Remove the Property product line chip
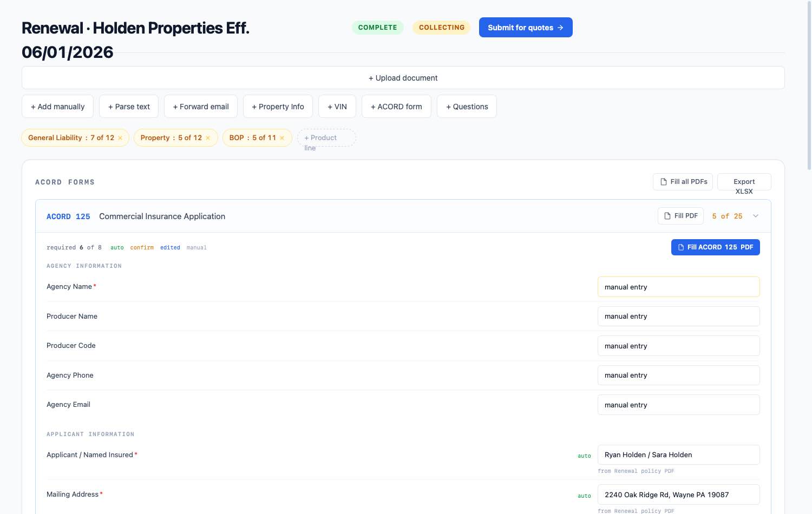812x514 pixels. (x=208, y=138)
